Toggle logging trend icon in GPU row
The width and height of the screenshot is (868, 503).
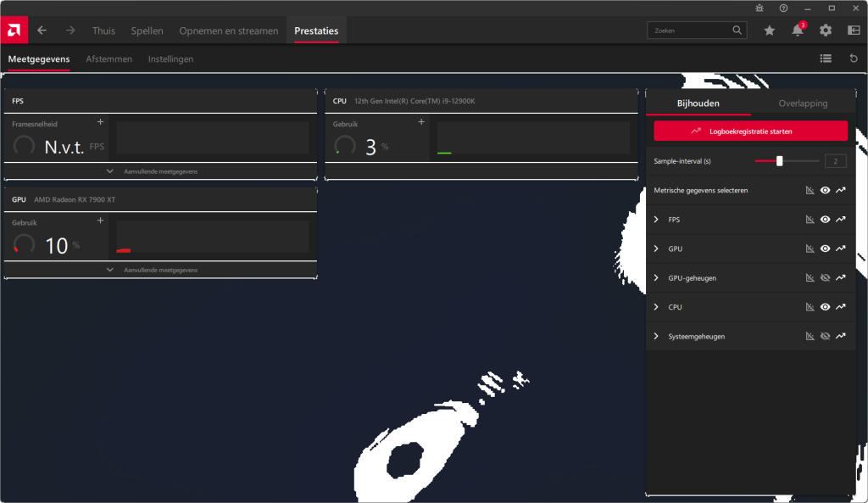(x=841, y=249)
